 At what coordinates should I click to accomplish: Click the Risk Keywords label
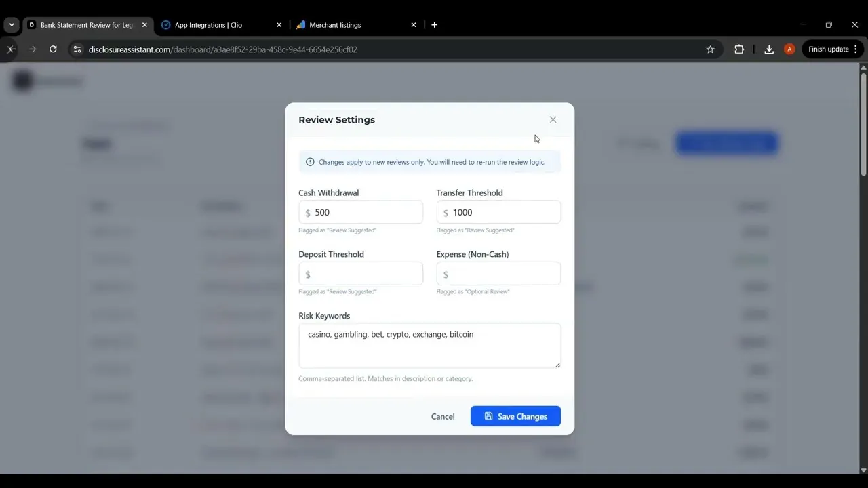point(324,316)
